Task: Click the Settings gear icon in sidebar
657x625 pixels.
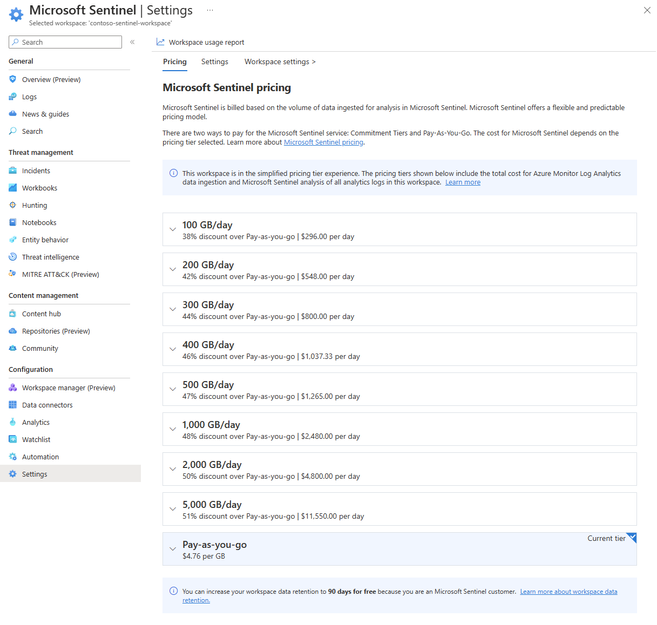Action: pyautogui.click(x=13, y=474)
